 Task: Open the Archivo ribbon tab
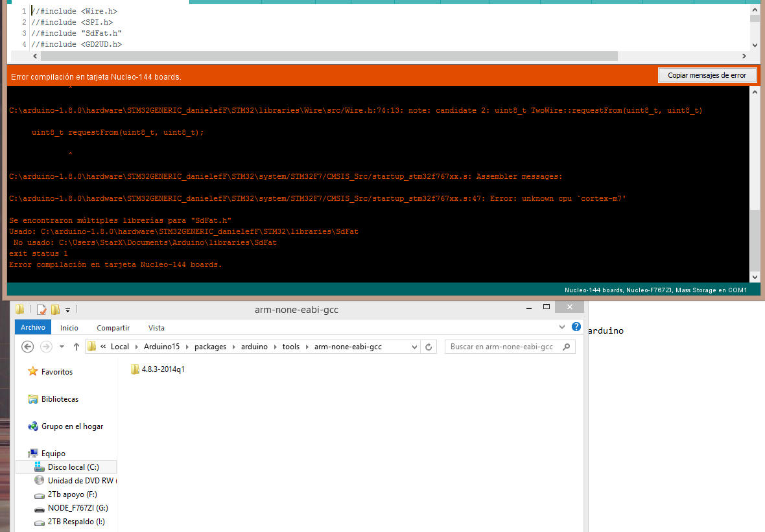coord(32,327)
